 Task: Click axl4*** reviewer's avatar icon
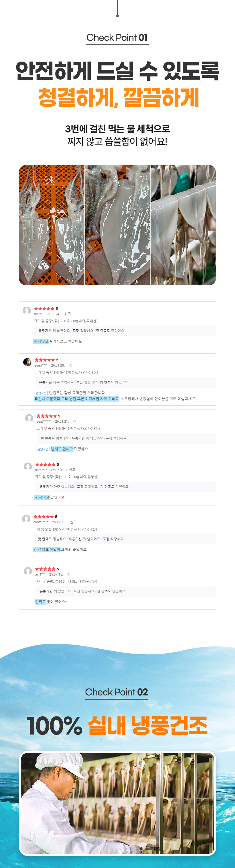click(28, 571)
